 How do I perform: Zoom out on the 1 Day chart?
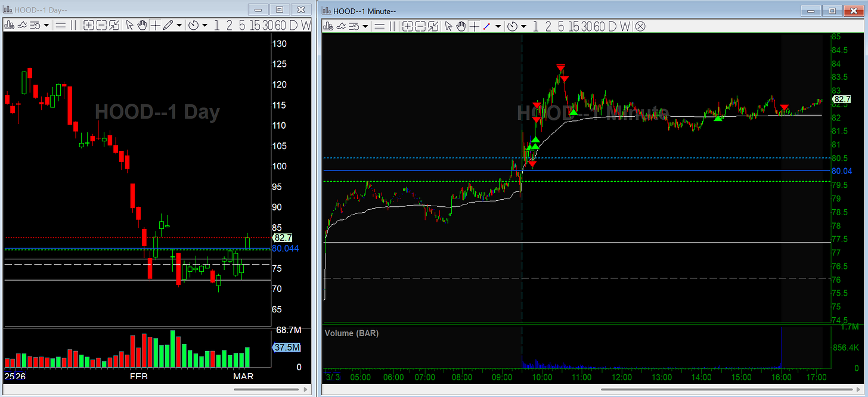pyautogui.click(x=101, y=25)
